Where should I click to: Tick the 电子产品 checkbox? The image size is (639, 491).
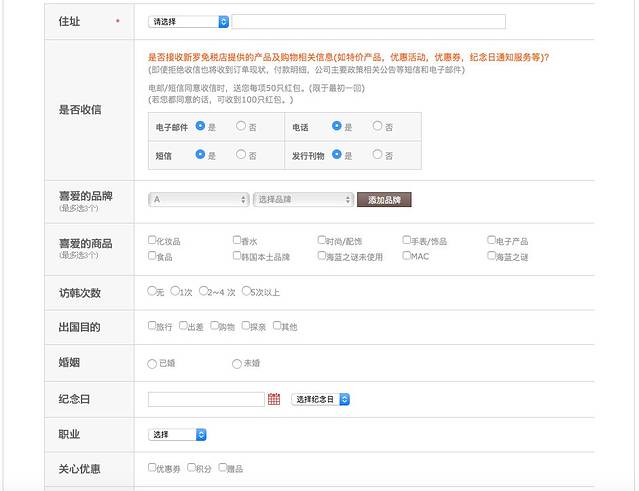point(492,240)
